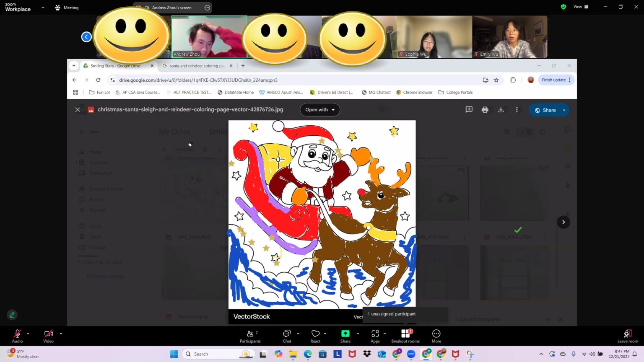Click the green Share screen button
644x362 pixels.
(x=345, y=336)
